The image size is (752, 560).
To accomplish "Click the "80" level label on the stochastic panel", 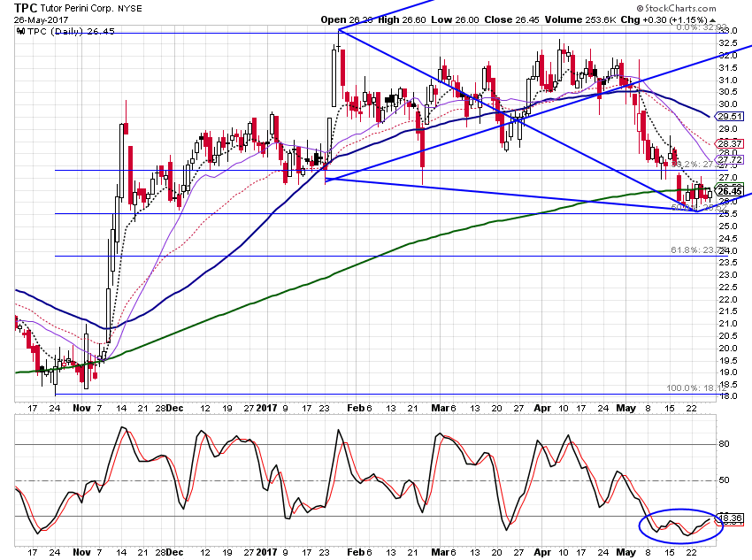I will 724,444.
